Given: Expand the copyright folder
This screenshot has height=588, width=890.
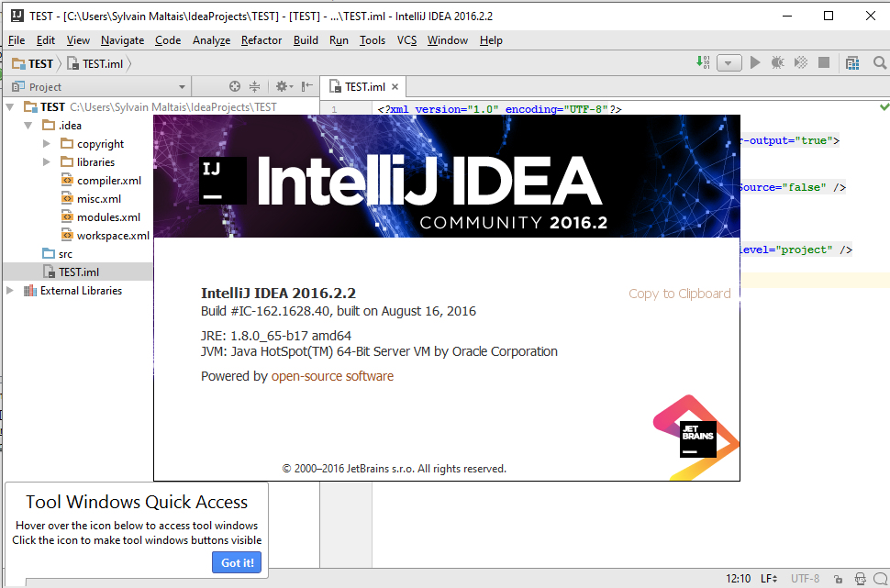Looking at the screenshot, I should tap(47, 144).
